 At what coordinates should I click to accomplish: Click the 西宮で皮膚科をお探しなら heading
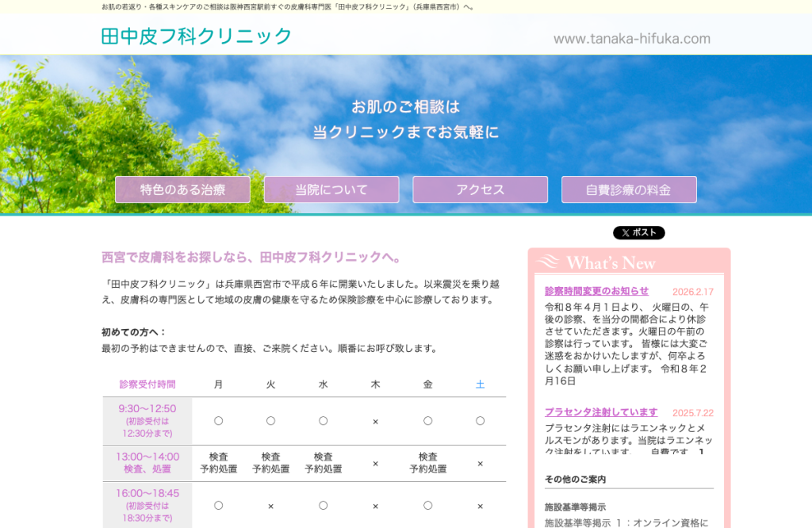click(x=251, y=258)
